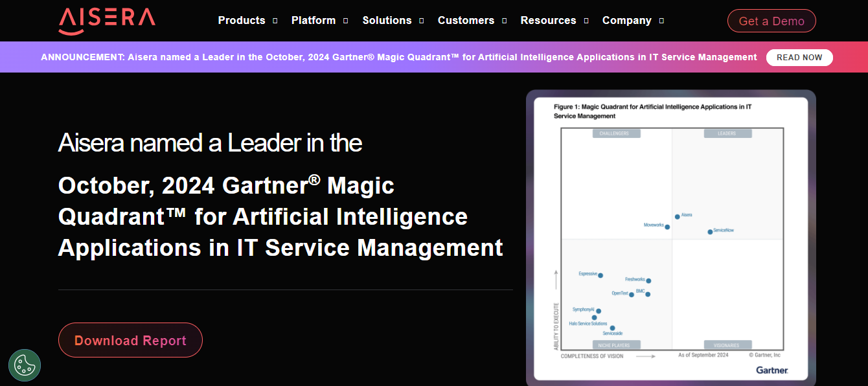Click the "© Gartner, Inc" copyright text
Viewport: 868px width, 386px height.
765,356
